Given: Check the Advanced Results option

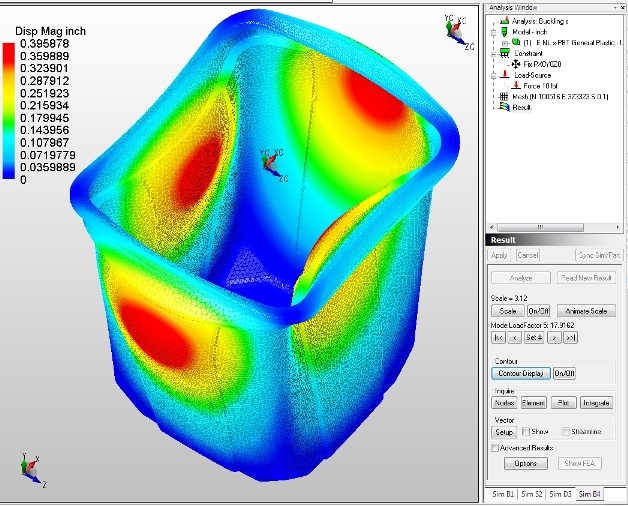Looking at the screenshot, I should [494, 448].
